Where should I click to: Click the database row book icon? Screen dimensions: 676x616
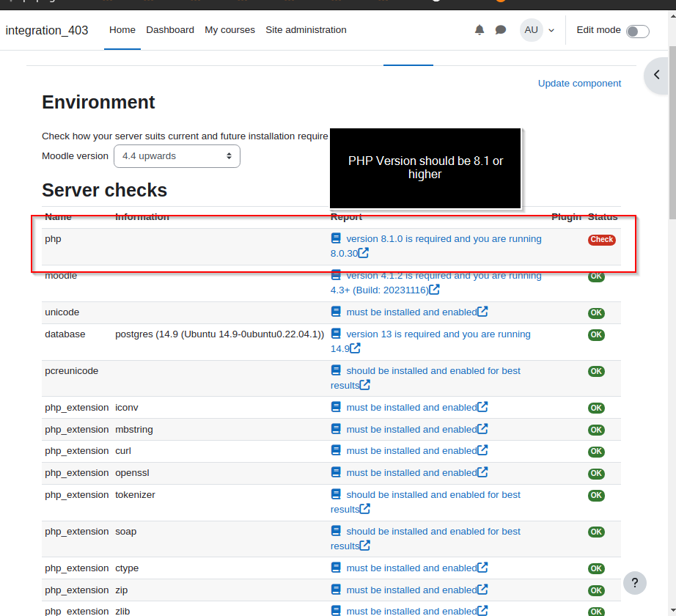(336, 333)
